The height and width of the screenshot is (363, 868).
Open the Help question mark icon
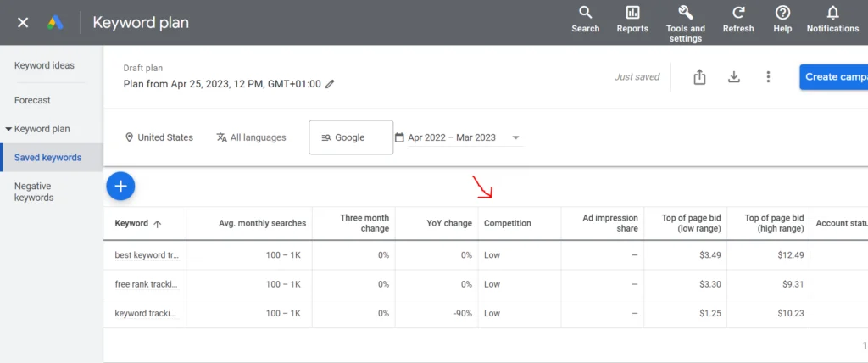click(782, 13)
